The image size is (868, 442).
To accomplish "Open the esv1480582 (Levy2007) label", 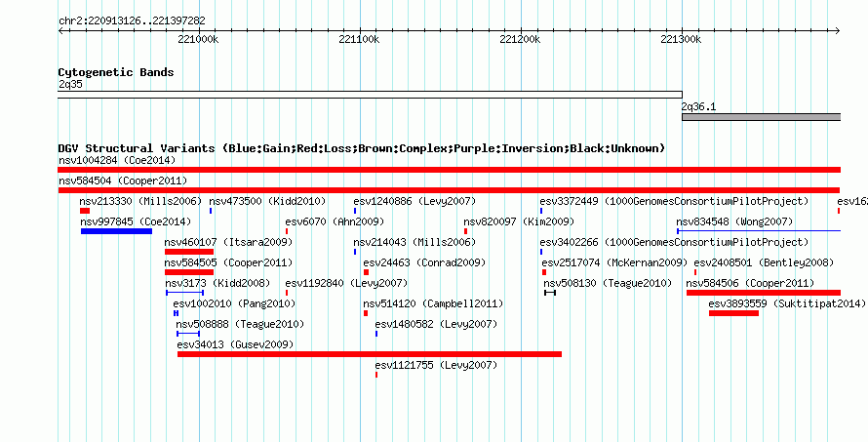I will pos(436,324).
